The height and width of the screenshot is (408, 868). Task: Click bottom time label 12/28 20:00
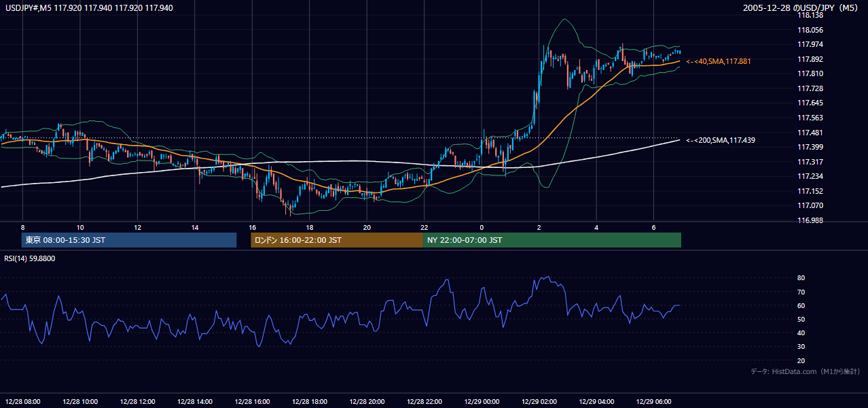click(x=367, y=401)
